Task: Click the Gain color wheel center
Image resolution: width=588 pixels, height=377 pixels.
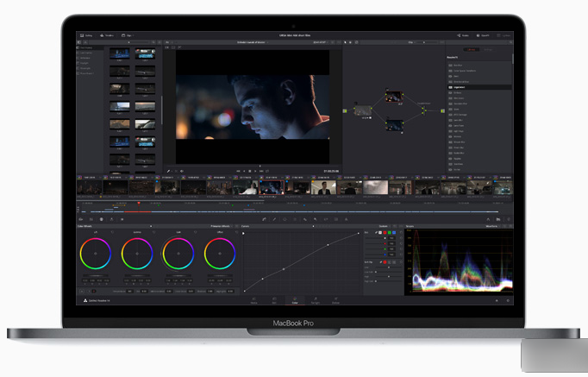Action: [x=178, y=254]
